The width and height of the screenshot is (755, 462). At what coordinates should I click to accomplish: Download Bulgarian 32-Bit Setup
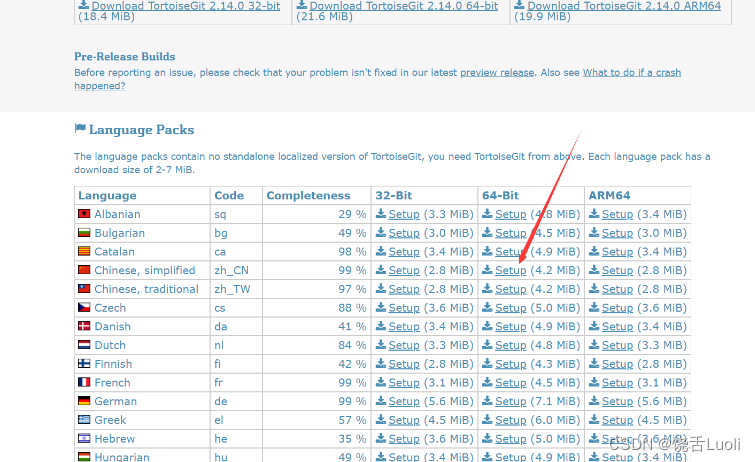pyautogui.click(x=404, y=233)
